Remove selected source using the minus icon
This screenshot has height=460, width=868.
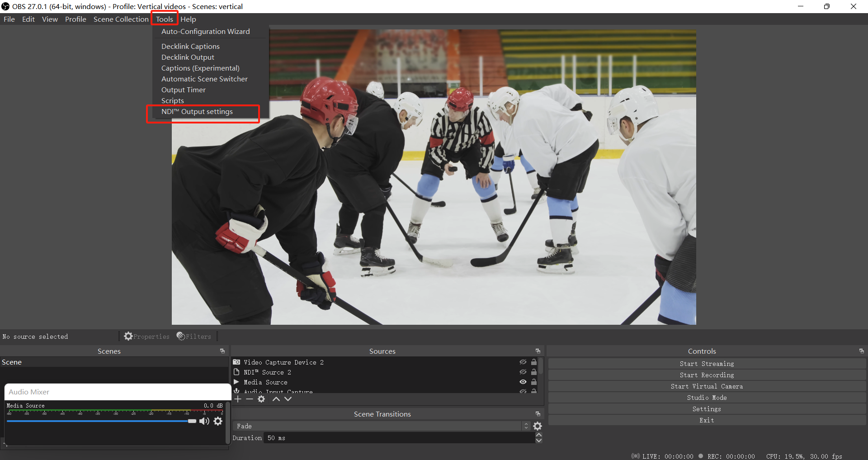[250, 399]
